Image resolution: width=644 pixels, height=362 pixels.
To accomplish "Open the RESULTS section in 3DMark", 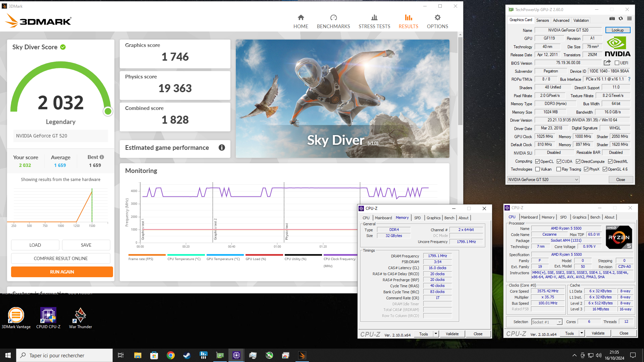I will pos(408,21).
